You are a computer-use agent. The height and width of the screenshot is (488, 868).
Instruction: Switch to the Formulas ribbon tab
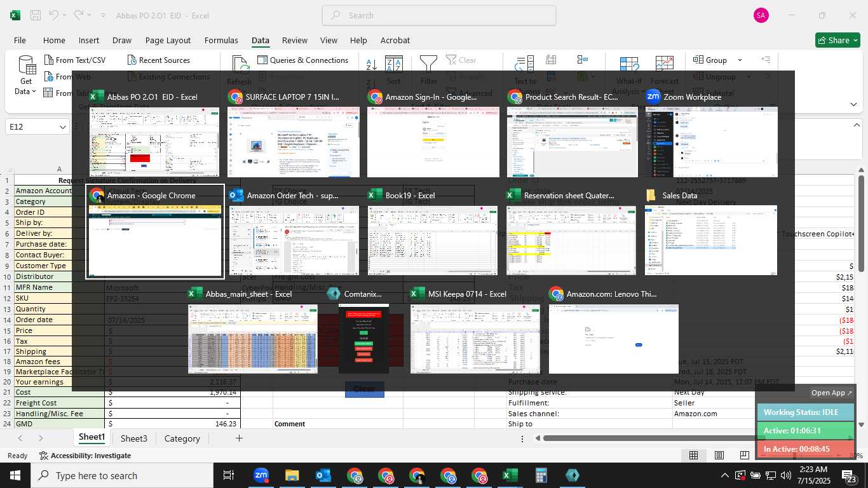point(221,40)
